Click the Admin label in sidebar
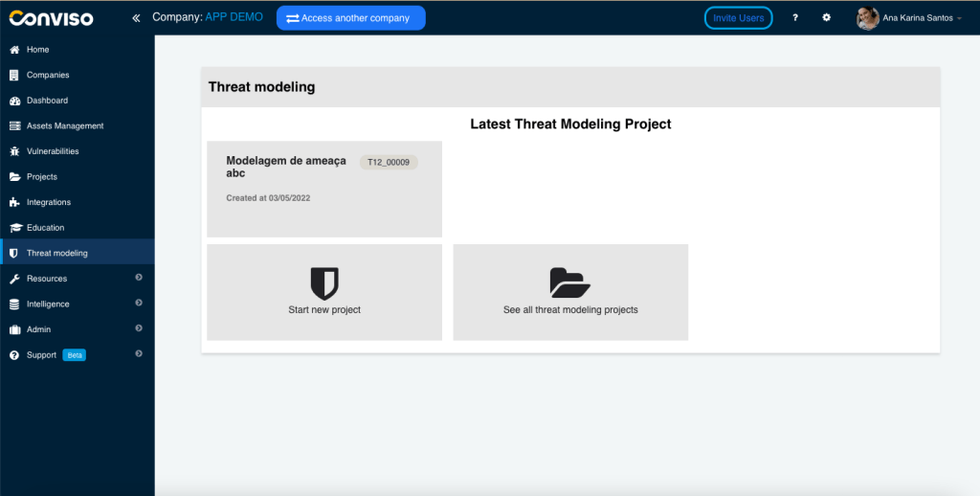The image size is (980, 496). point(38,329)
